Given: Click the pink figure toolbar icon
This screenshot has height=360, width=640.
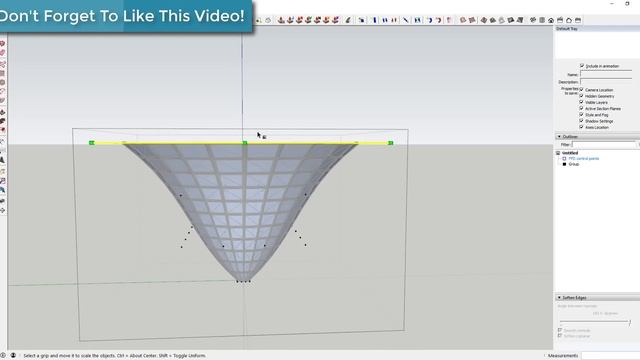Looking at the screenshot, I should click(x=449, y=20).
